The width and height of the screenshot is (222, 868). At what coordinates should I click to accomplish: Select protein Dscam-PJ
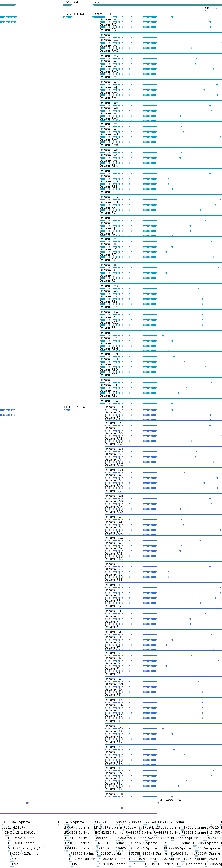(112, 622)
